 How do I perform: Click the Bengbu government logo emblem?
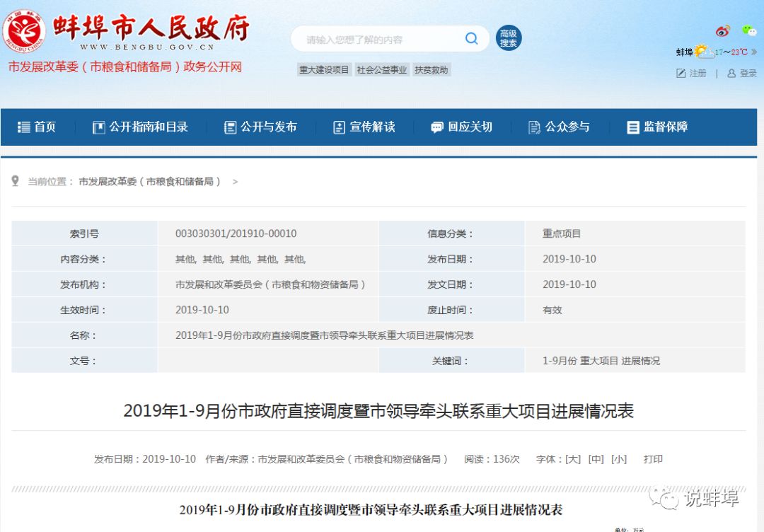tap(24, 33)
